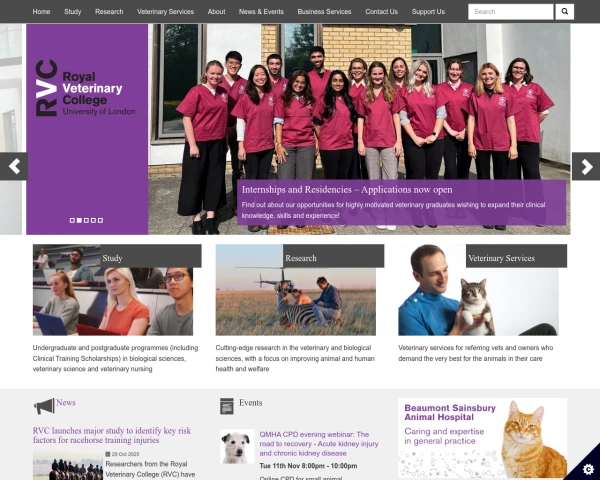This screenshot has width=600, height=480.
Task: Open the News & Events menu
Action: 261,11
